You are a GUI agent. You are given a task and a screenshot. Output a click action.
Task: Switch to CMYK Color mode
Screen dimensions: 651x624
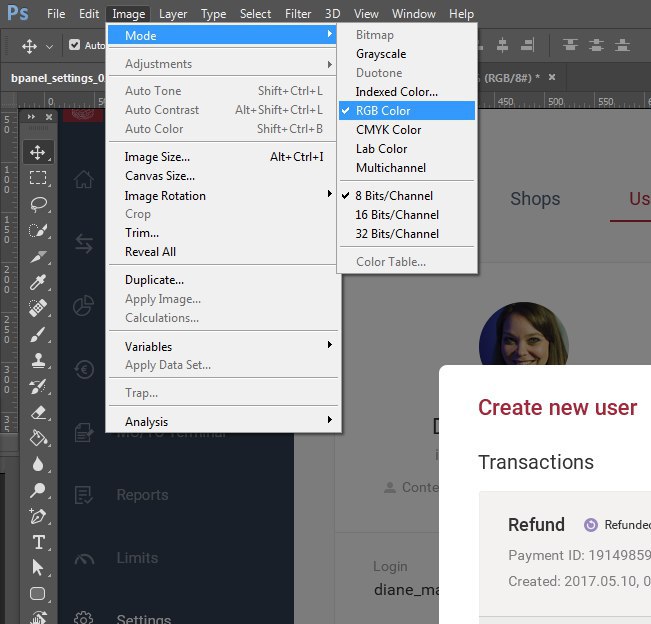407,130
